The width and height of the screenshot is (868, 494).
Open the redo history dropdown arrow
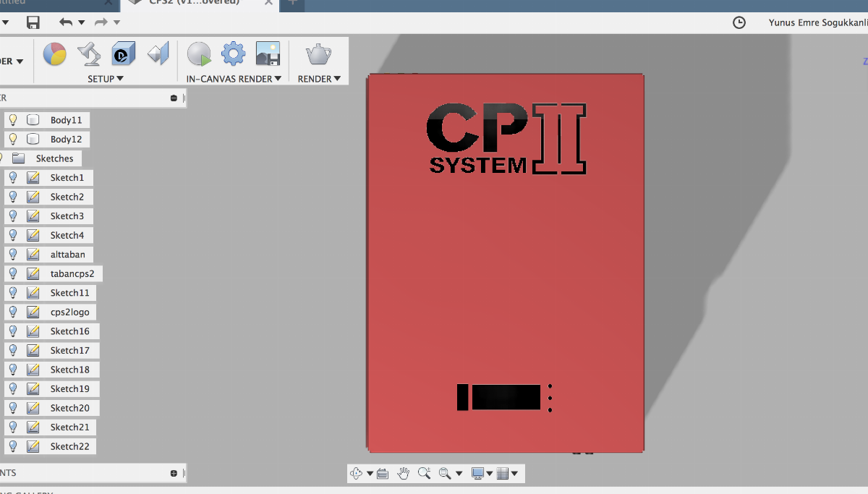[x=116, y=22]
